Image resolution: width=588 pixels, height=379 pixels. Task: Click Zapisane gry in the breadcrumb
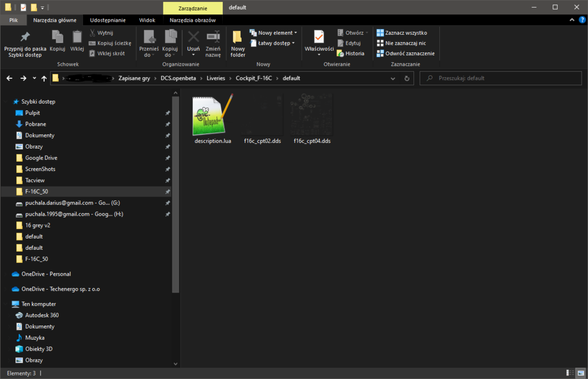tap(134, 78)
